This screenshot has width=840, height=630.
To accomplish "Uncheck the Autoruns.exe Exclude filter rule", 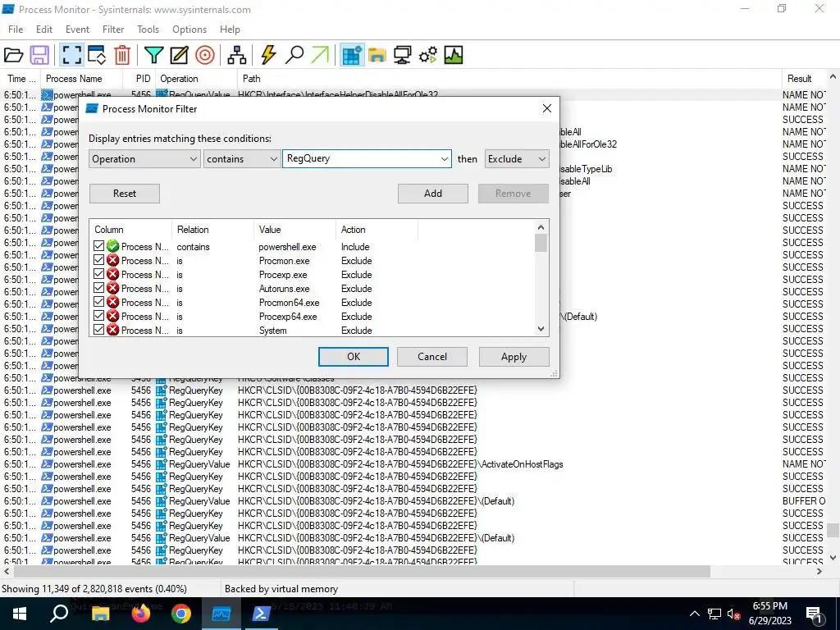I will tap(98, 288).
